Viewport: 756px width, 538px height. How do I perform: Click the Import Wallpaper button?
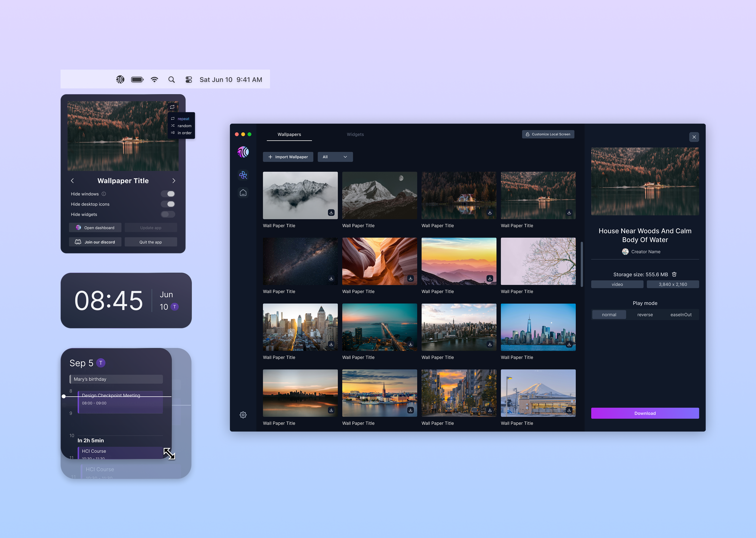(x=288, y=157)
